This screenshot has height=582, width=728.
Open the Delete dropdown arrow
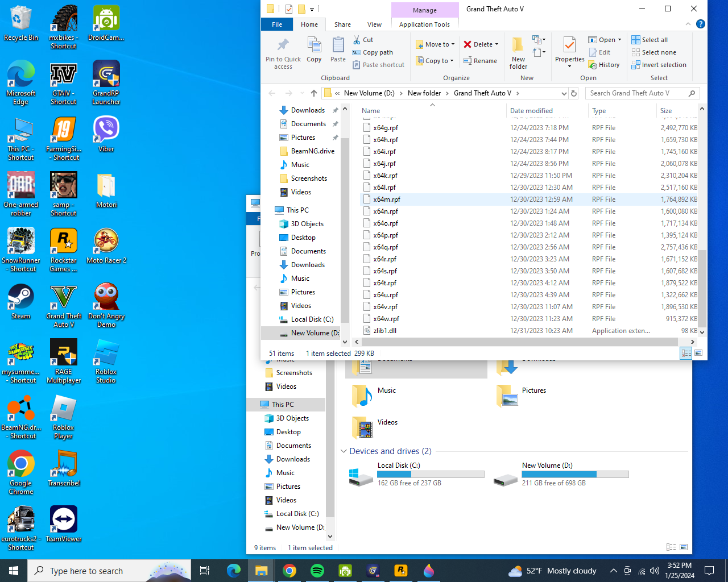click(497, 44)
